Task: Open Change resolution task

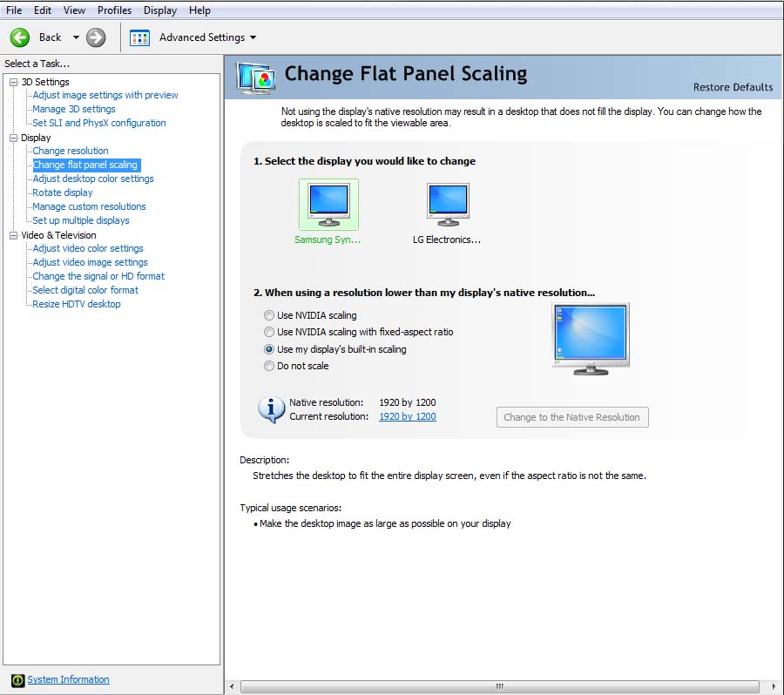Action: click(x=71, y=151)
